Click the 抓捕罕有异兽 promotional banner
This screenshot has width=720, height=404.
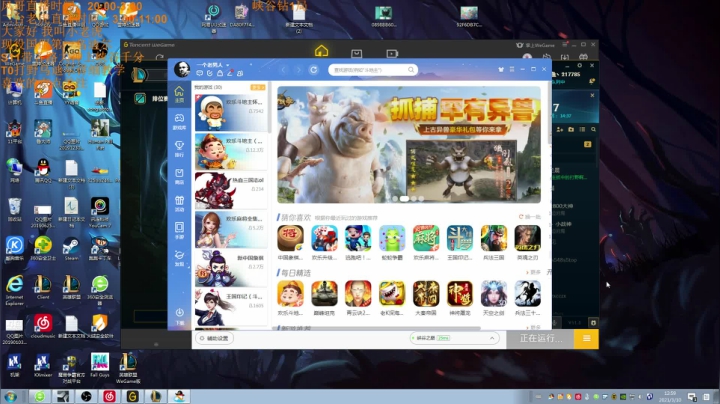(x=409, y=145)
